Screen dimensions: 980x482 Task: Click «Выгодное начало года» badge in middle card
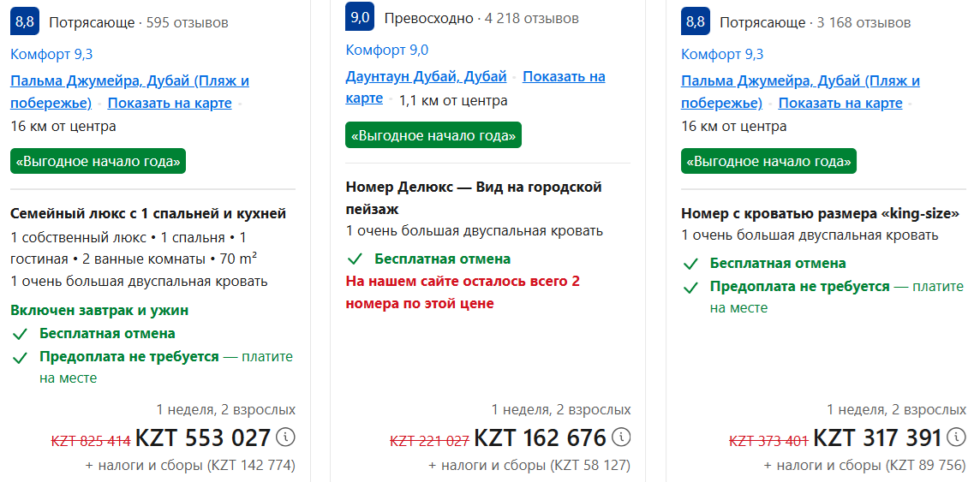(x=433, y=135)
